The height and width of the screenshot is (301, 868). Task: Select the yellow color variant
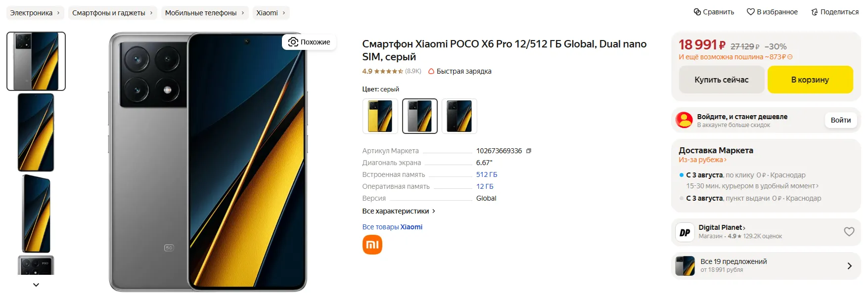pyautogui.click(x=380, y=116)
